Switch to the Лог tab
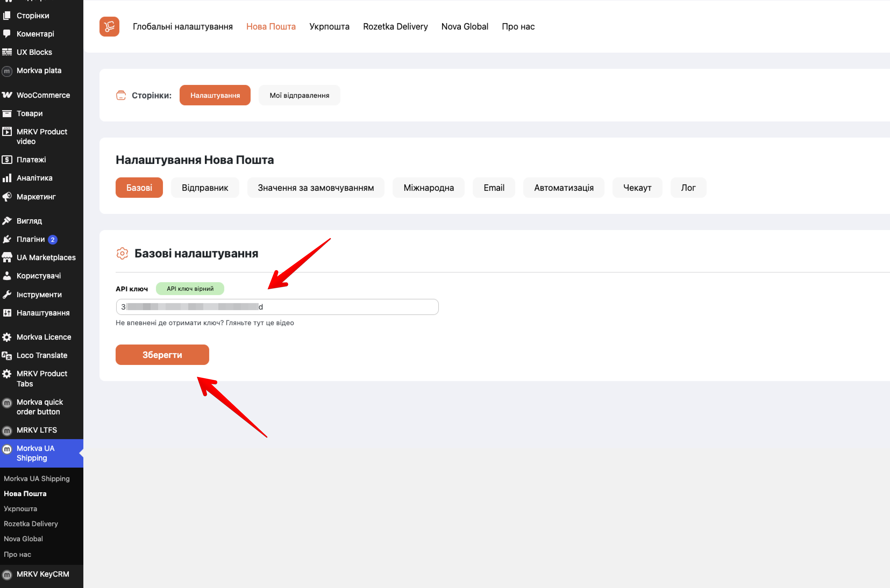This screenshot has width=890, height=588. 688,188
